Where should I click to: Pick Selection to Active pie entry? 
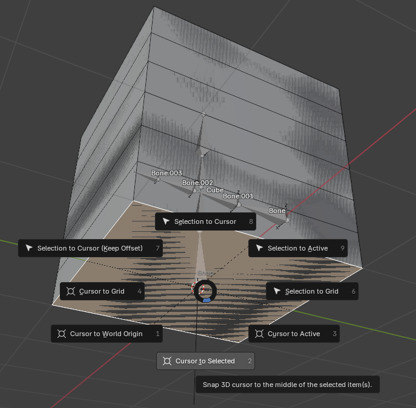coord(298,248)
